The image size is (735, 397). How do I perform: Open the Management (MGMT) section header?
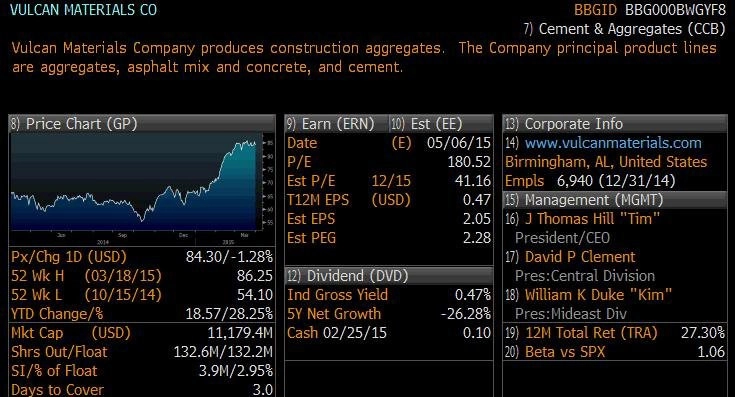[x=615, y=200]
